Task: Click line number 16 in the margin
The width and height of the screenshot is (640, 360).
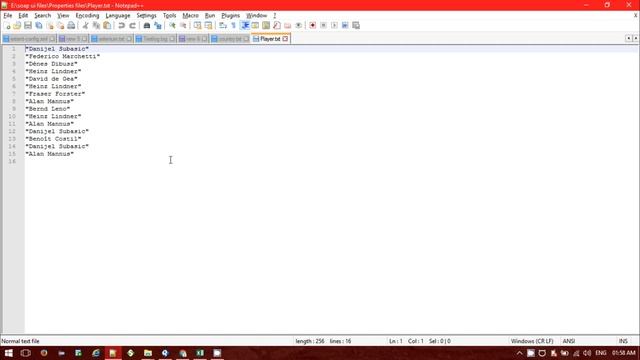Action: tap(12, 161)
